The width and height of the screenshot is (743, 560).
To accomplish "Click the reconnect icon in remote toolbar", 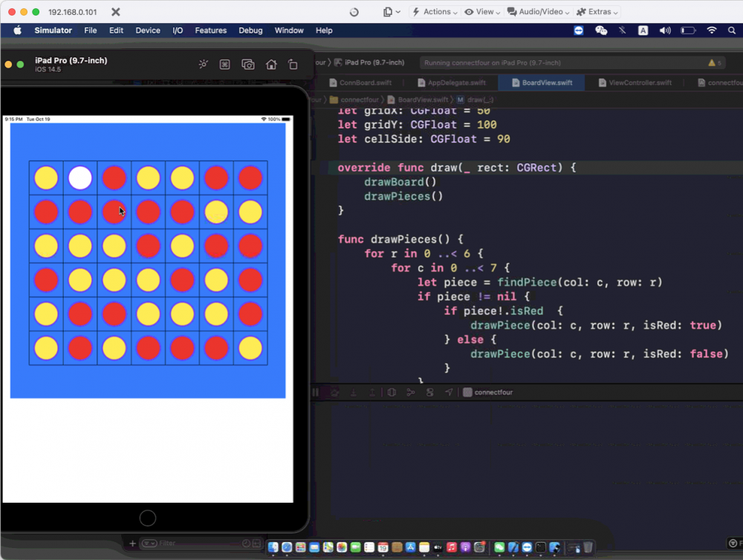I will 354,12.
